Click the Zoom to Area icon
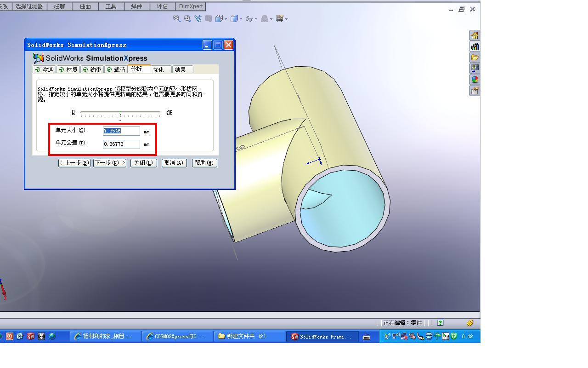This screenshot has width=588, height=368. [x=187, y=18]
